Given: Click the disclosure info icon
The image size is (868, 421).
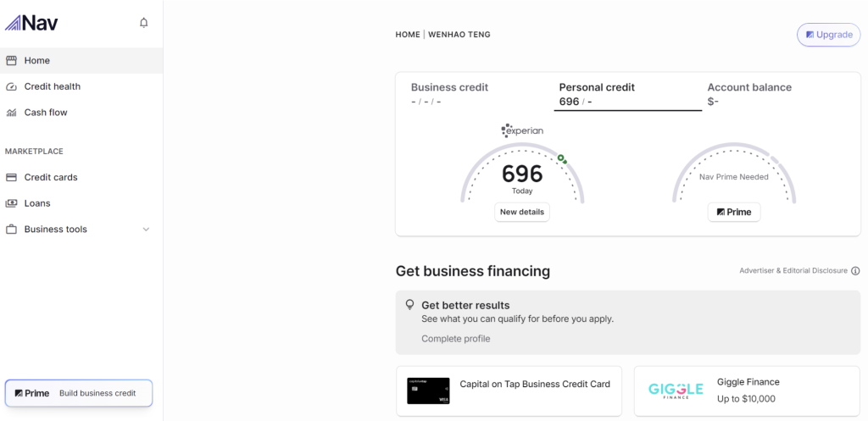Looking at the screenshot, I should 855,271.
